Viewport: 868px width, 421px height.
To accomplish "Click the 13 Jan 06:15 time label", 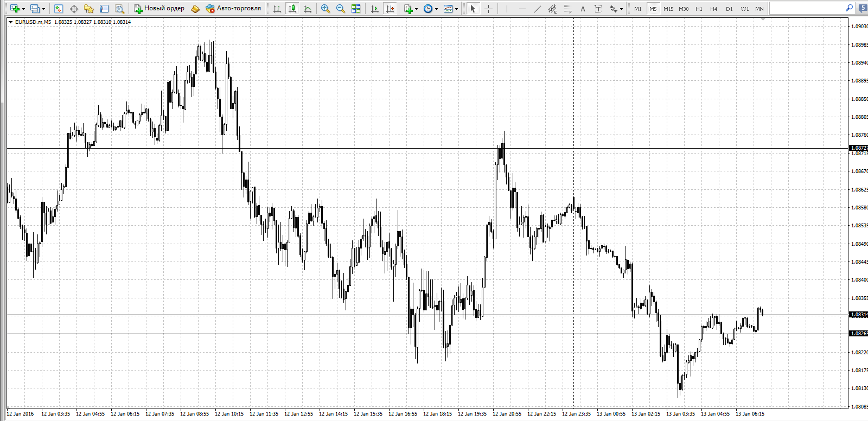I will (x=750, y=414).
